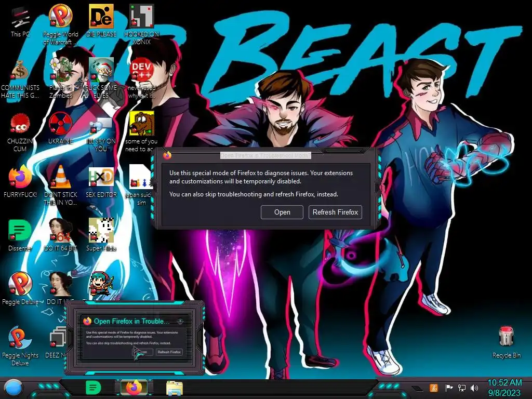
Task: Open the DIE PLEASE Delphi shortcut
Action: click(101, 21)
